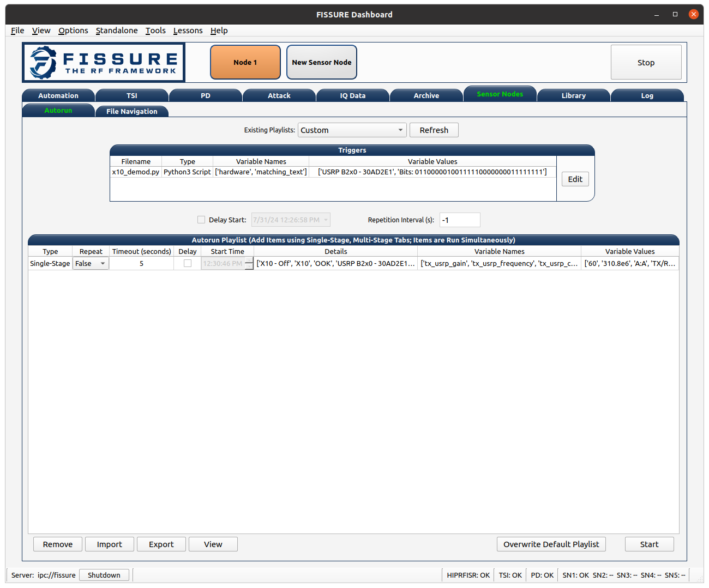Screen dimensions: 709x588
Task: Open the Existing Playlists dropdown
Action: click(x=352, y=130)
